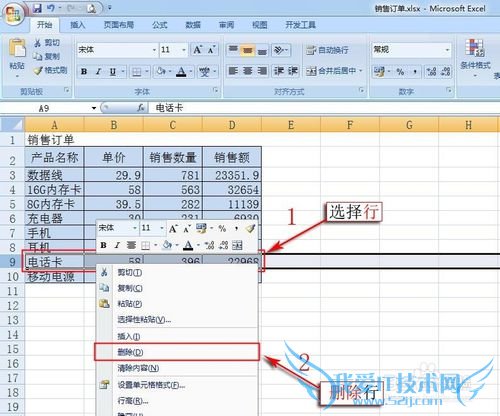
Task: Align text right in the ribbon
Action: (x=262, y=71)
